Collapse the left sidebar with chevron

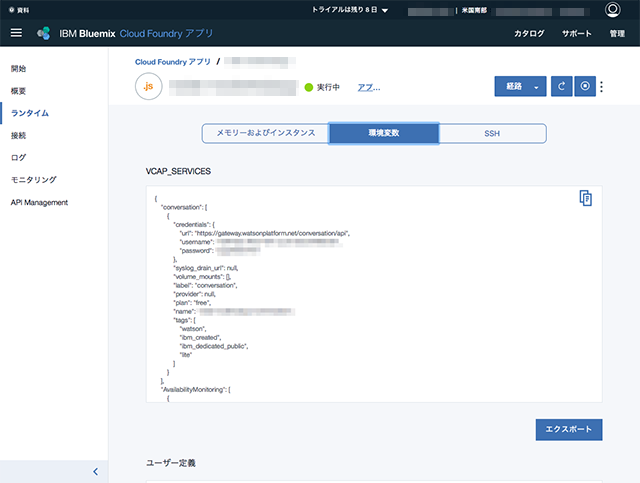pyautogui.click(x=96, y=472)
